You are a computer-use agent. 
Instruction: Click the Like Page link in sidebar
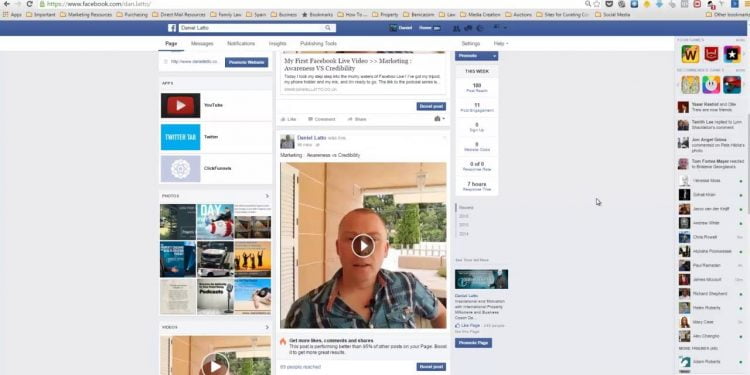click(467, 326)
